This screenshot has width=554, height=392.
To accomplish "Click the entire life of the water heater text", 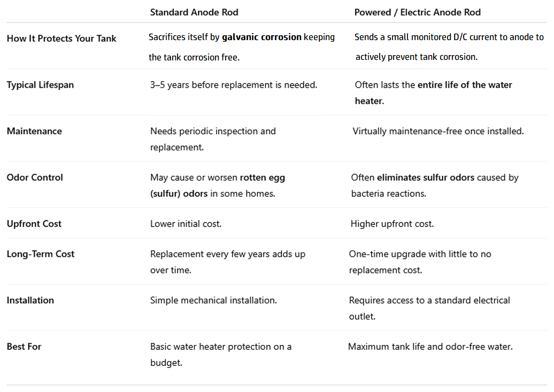I will pos(434,93).
